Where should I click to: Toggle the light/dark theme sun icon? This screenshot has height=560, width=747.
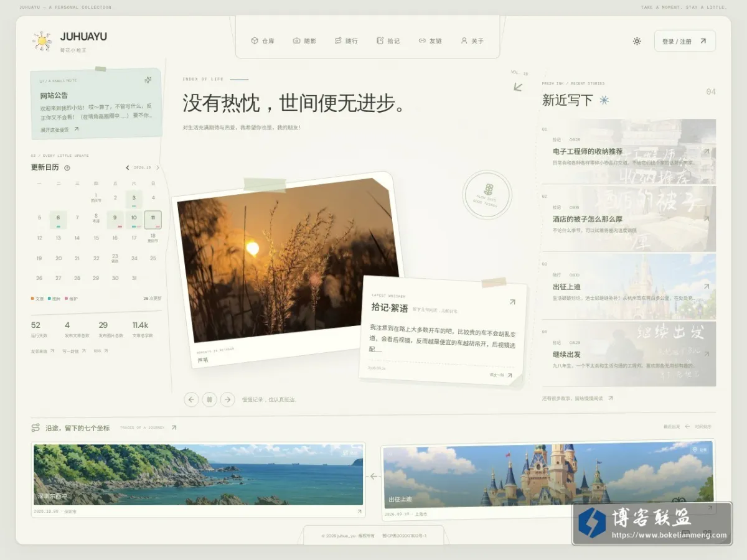point(637,41)
